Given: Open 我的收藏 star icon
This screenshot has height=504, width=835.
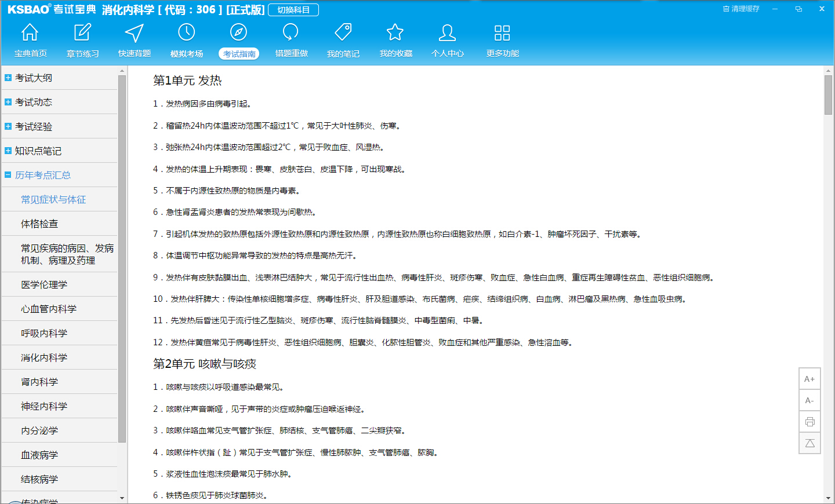Looking at the screenshot, I should point(395,33).
